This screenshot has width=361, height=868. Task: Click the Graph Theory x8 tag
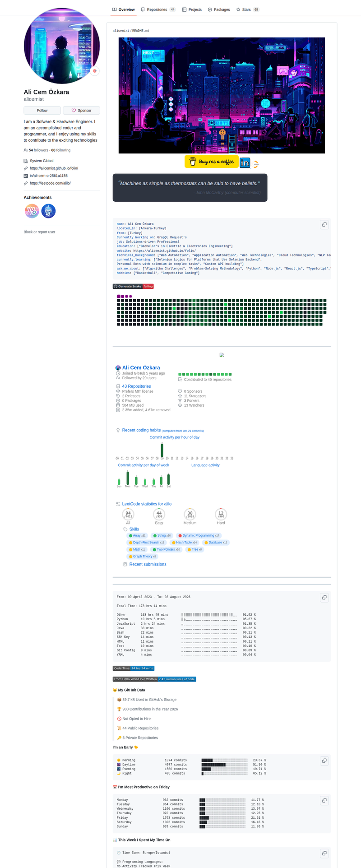(142, 557)
